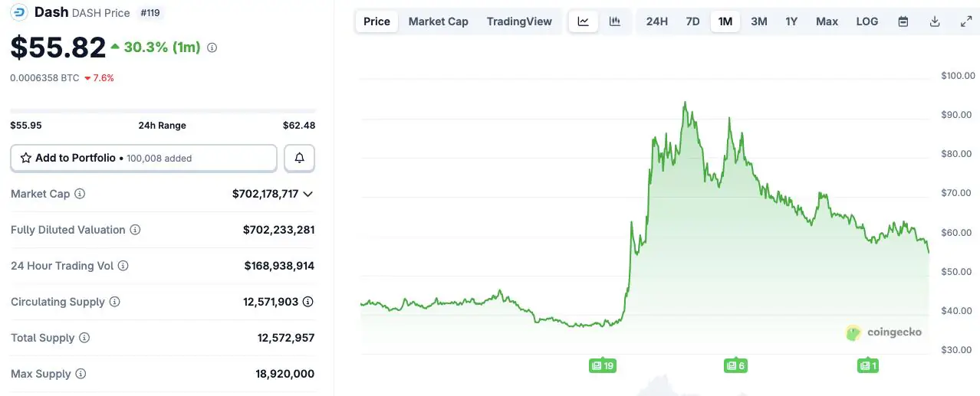The height and width of the screenshot is (396, 980).
Task: Click the Market Cap info icon
Action: 80,194
